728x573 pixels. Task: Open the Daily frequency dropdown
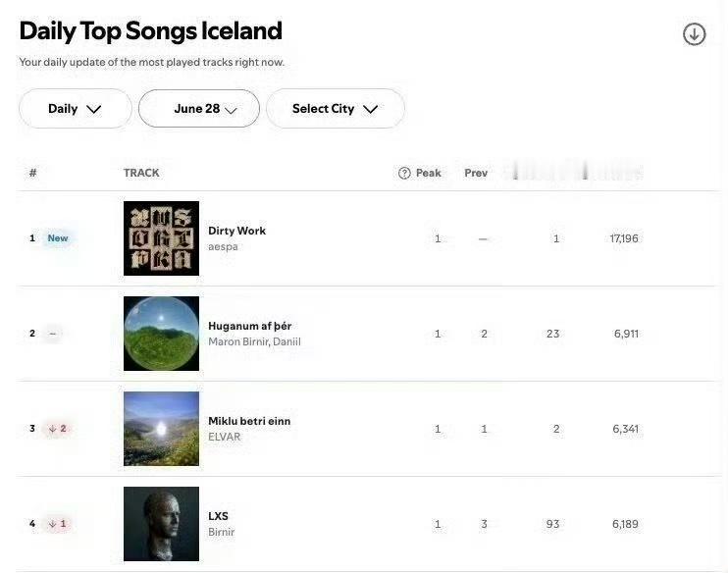[x=76, y=109]
